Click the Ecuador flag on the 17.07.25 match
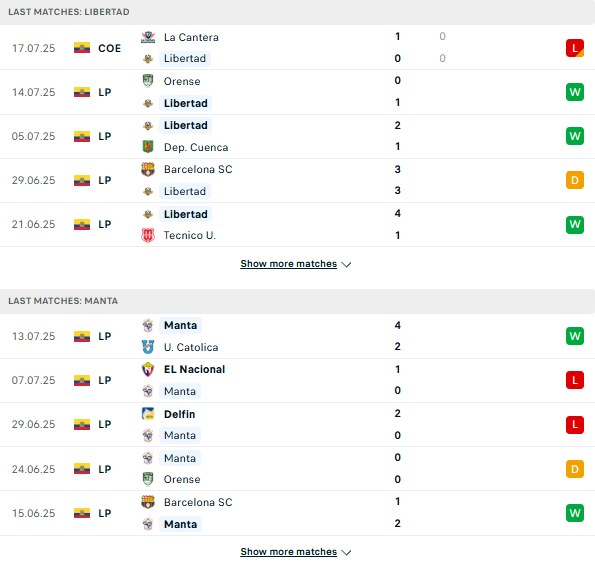The width and height of the screenshot is (595, 571). coord(82,48)
